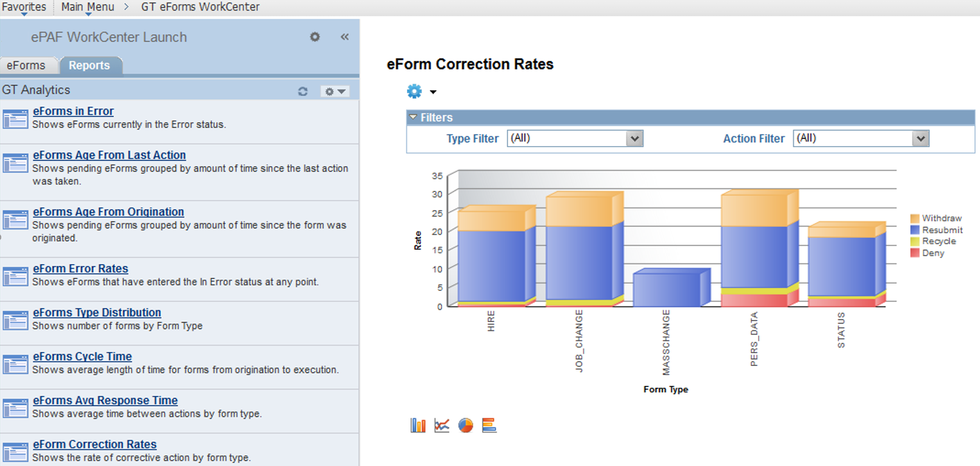Viewport: 980px width, 466px height.
Task: Click the Deny legend red swatch
Action: click(x=915, y=253)
